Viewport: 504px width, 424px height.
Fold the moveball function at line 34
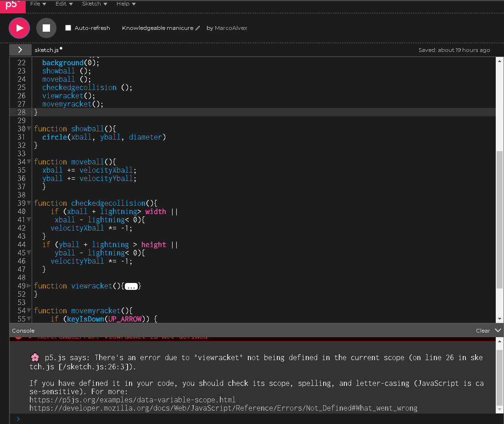pos(29,162)
